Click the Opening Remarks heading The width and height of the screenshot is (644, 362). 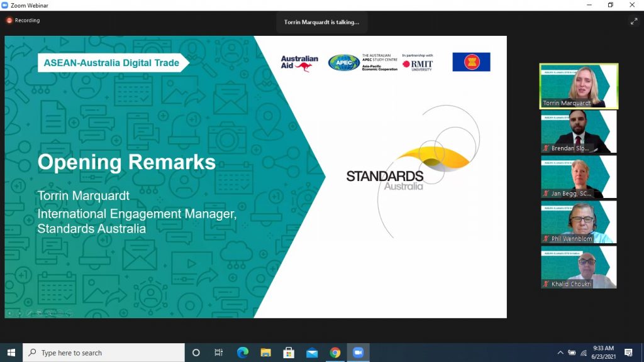tap(126, 162)
